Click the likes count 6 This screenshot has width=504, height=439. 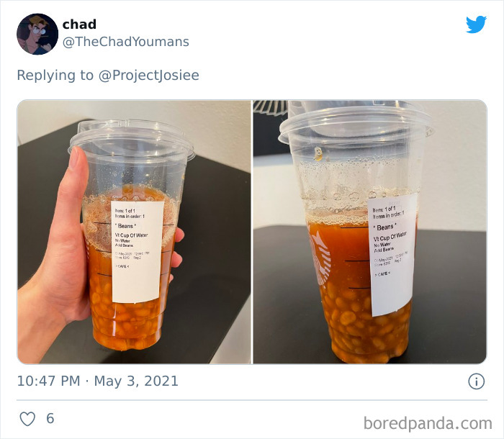(50, 418)
